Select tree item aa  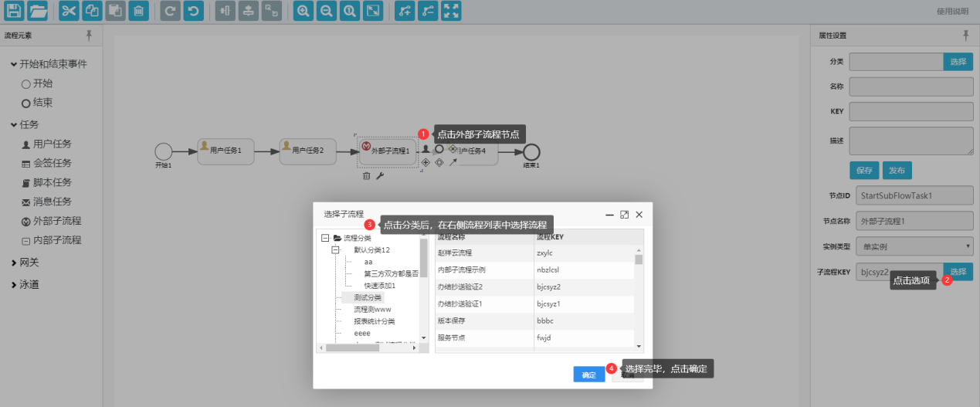(368, 262)
